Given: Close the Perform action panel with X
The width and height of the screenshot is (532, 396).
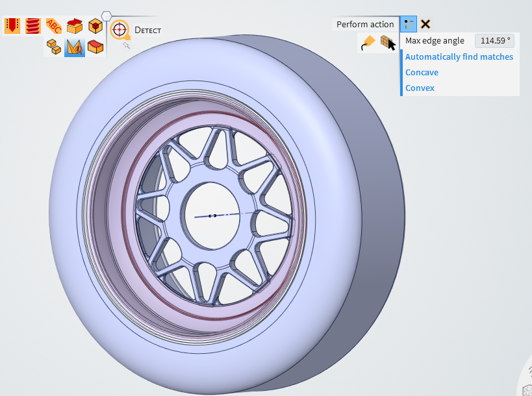Looking at the screenshot, I should click(425, 24).
